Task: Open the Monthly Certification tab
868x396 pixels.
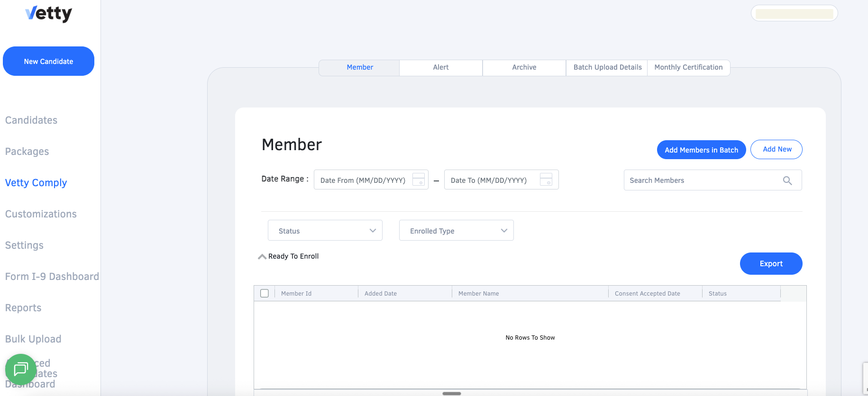Action: click(688, 67)
